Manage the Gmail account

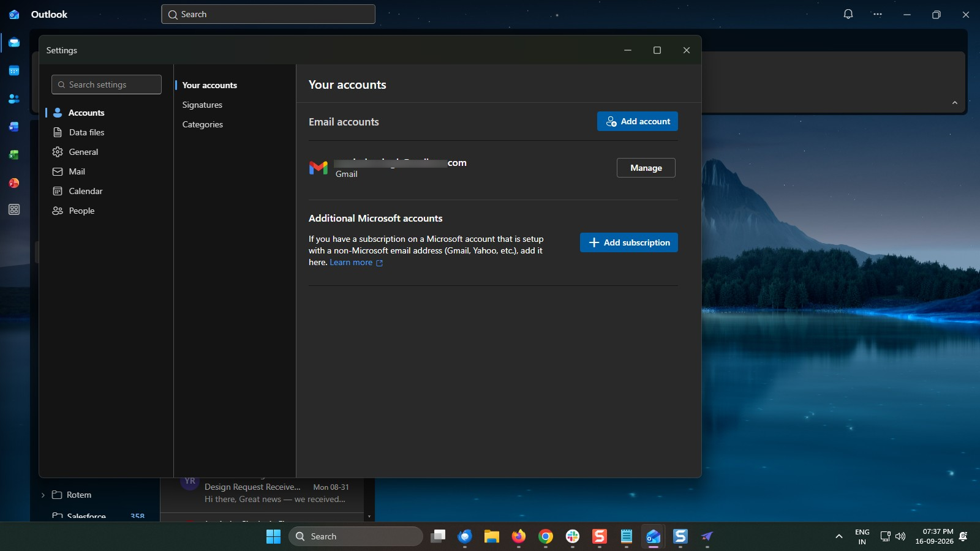(x=646, y=168)
